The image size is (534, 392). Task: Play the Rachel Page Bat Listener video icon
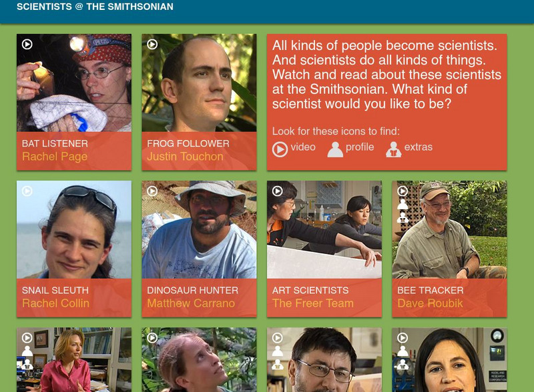tap(27, 44)
